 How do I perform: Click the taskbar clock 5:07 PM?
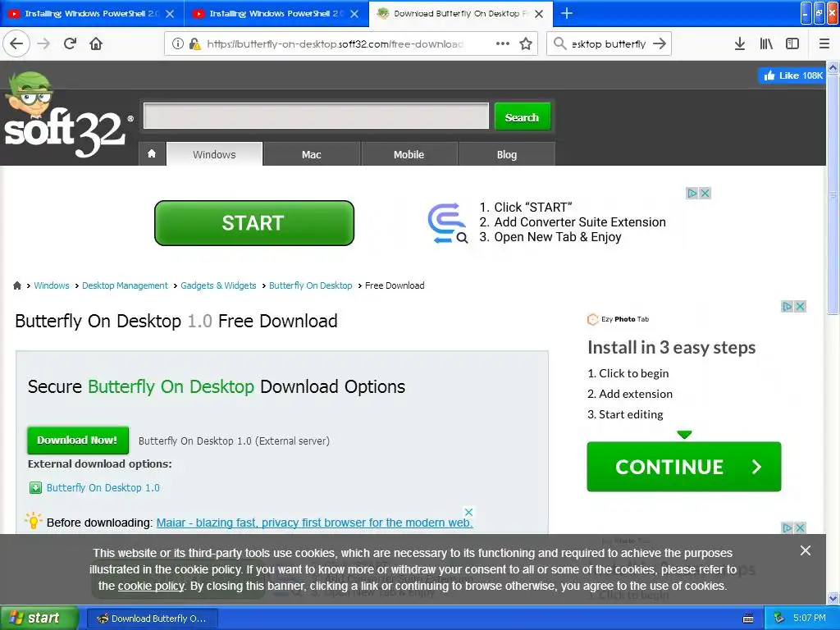tap(810, 618)
